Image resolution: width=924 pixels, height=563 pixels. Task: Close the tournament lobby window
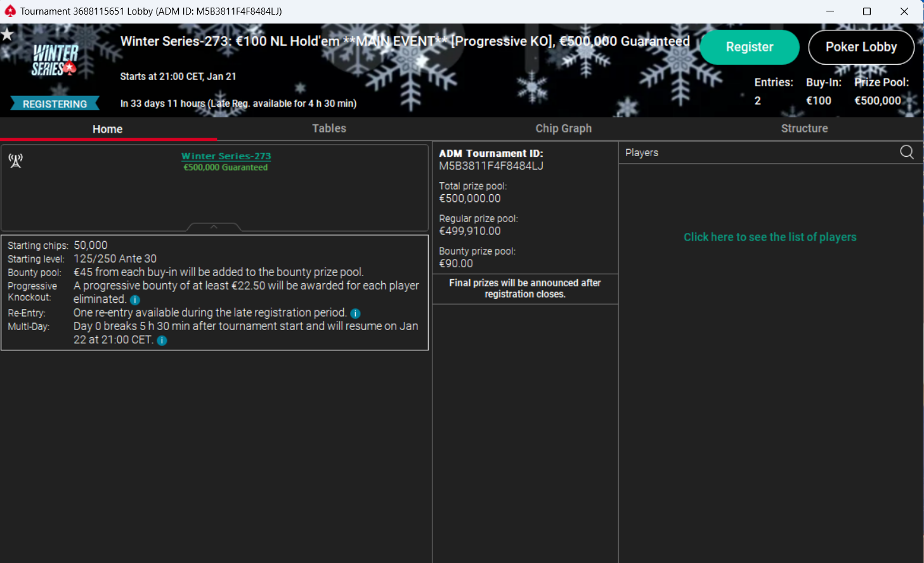click(x=904, y=11)
